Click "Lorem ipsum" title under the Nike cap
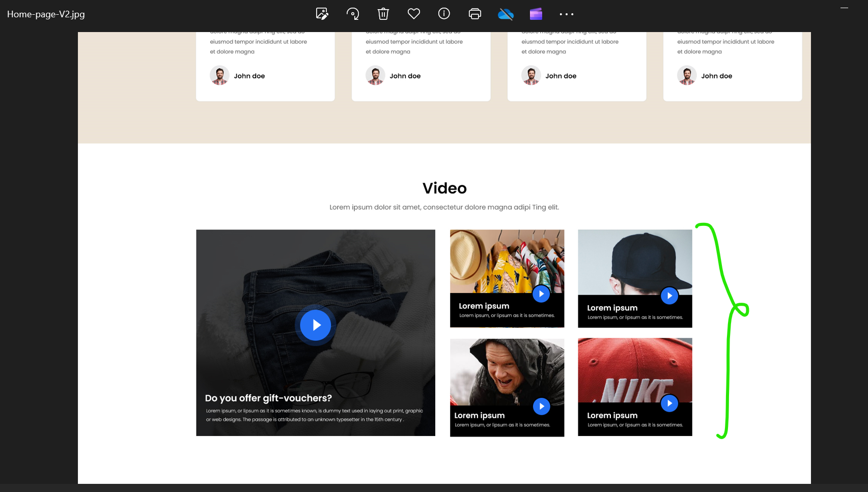Viewport: 868px width, 492px height. click(612, 416)
